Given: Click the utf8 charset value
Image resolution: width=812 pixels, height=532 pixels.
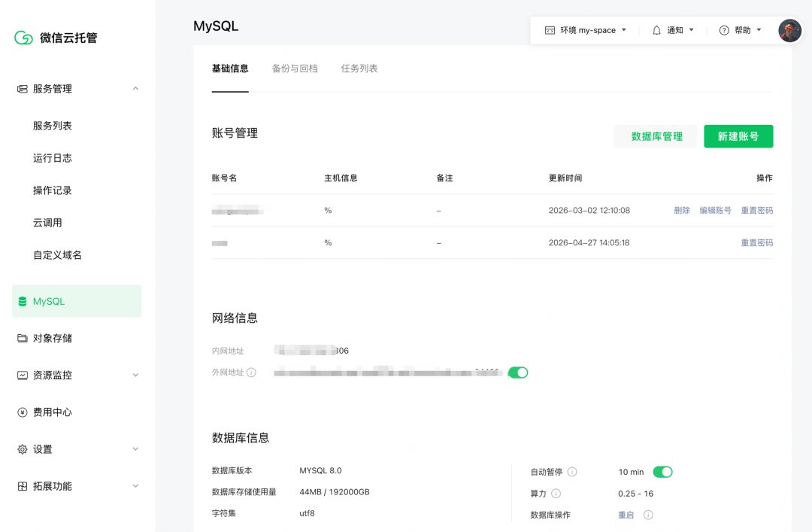Looking at the screenshot, I should click(307, 513).
